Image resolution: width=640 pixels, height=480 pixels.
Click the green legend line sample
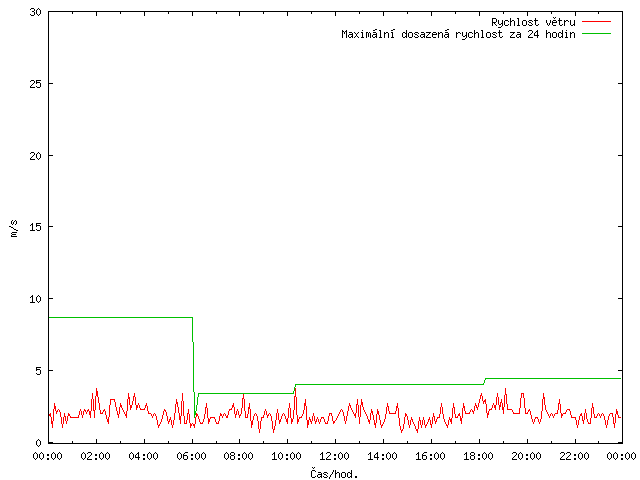click(x=596, y=33)
